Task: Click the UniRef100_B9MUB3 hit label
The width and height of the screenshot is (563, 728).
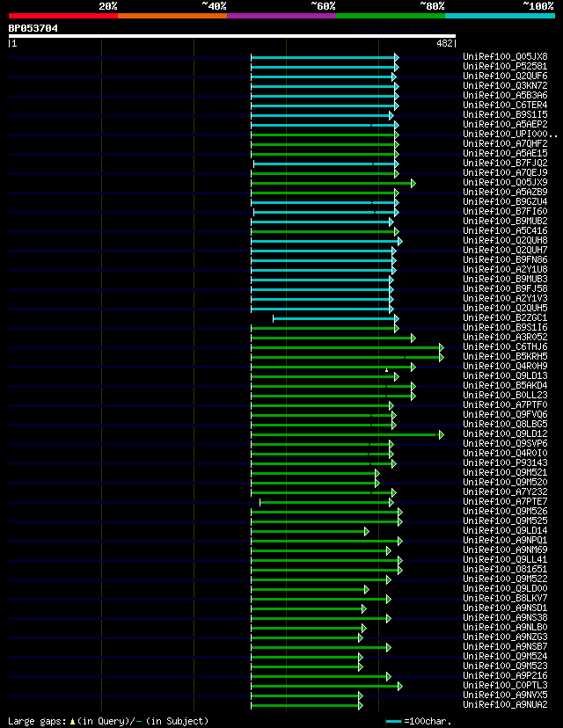Action: [x=505, y=280]
